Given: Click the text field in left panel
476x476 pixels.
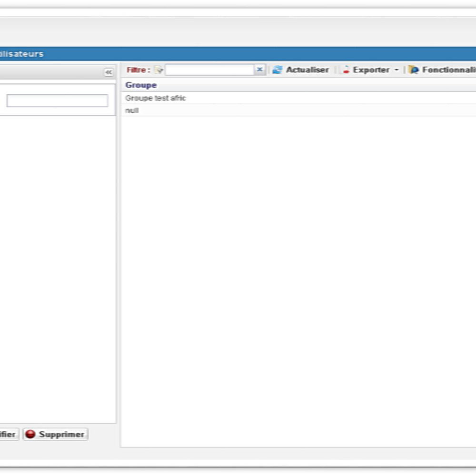Looking at the screenshot, I should point(57,100).
